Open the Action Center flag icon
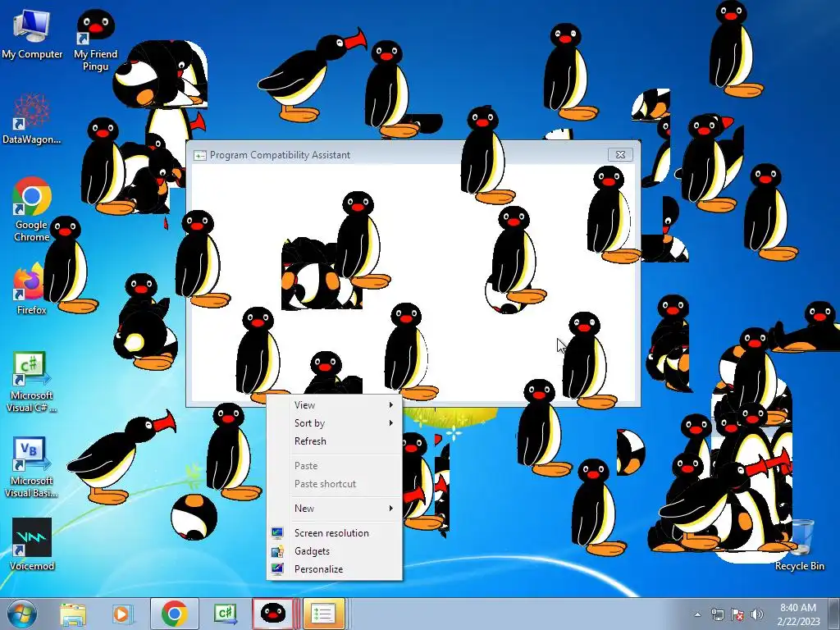 (737, 614)
